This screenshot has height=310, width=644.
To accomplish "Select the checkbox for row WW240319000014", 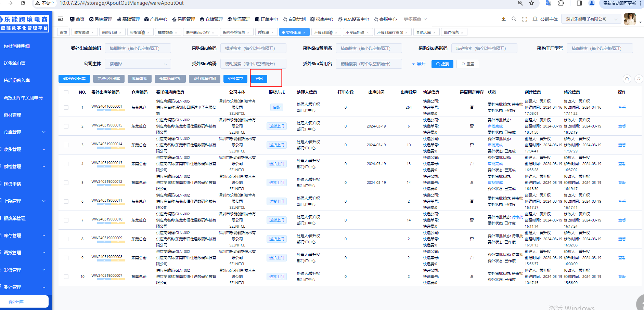I will [x=66, y=145].
